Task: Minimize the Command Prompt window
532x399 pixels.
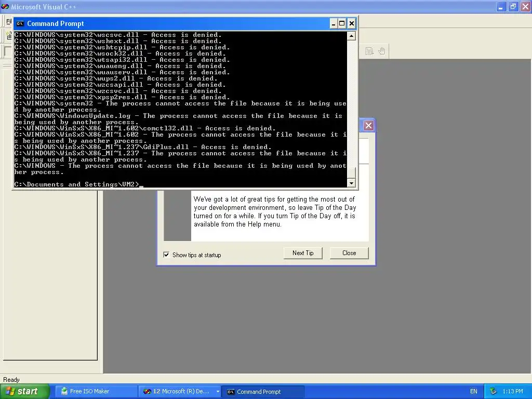Action: 333,23
